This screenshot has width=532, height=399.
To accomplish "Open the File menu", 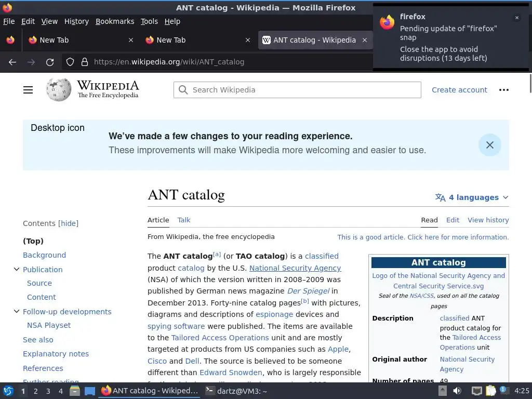I will point(9,21).
